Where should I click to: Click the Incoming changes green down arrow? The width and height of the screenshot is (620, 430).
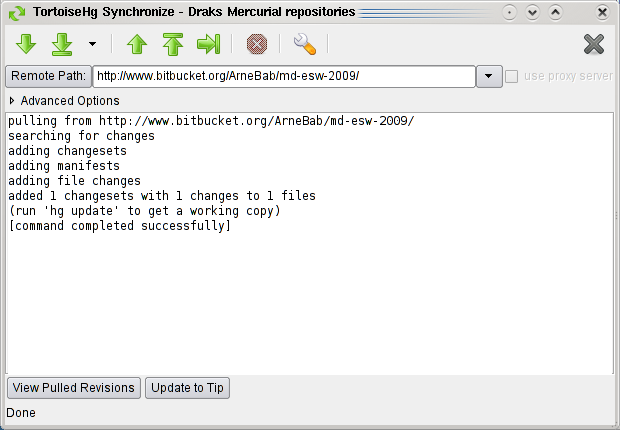point(26,44)
